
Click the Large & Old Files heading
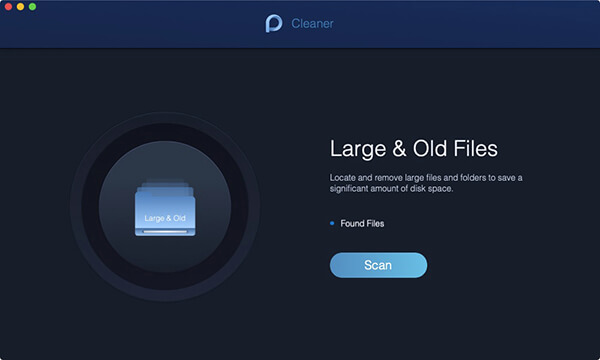pos(414,149)
